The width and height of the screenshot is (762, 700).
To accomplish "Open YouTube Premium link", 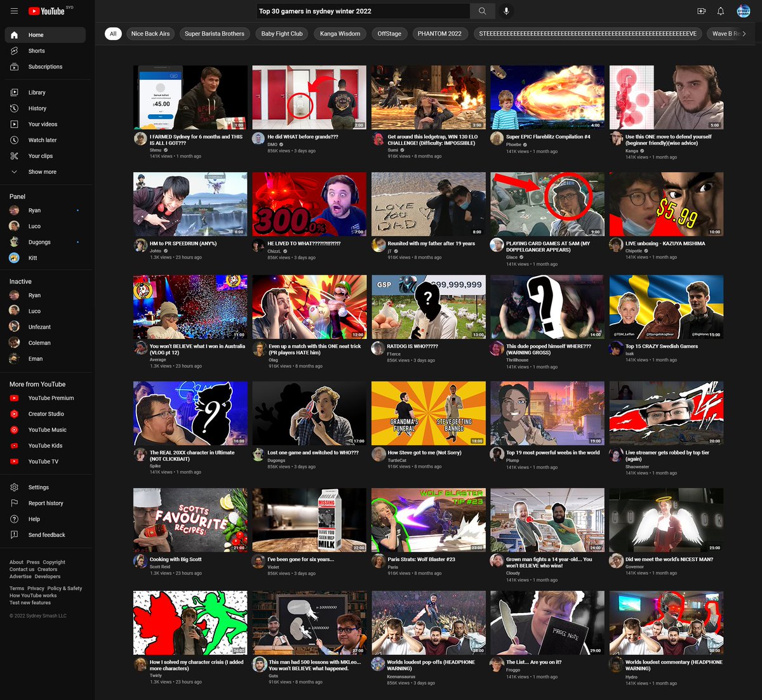I will click(x=45, y=398).
